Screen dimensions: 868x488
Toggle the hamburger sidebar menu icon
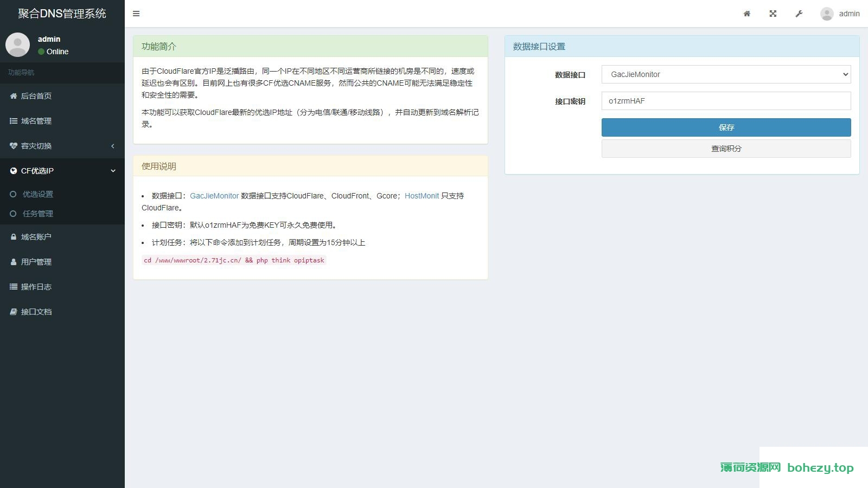pyautogui.click(x=136, y=14)
